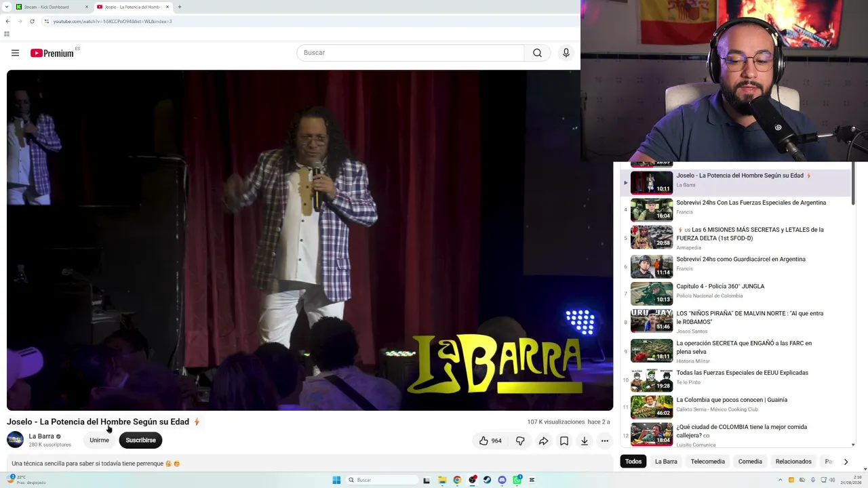This screenshot has height=488, width=868.
Task: Click the video description text
Action: coord(96,464)
